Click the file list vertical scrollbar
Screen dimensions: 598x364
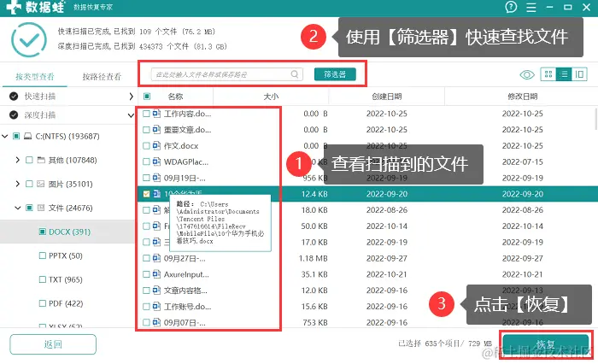click(595, 119)
